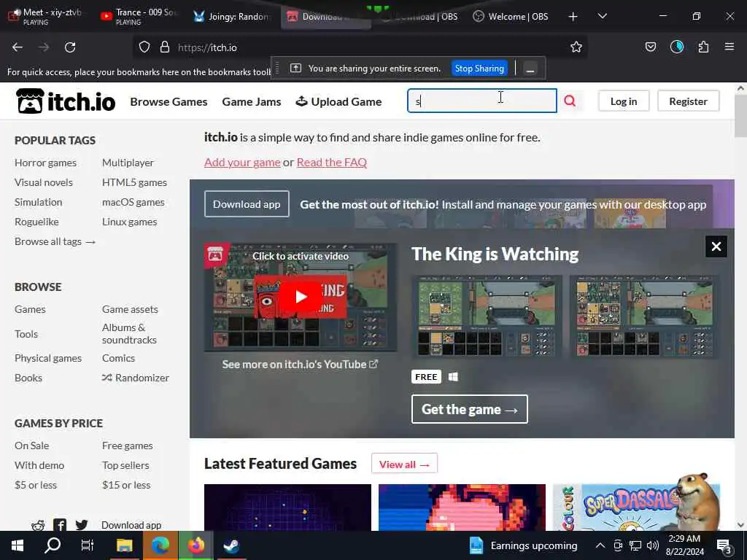Switch to the Joingy tab
This screenshot has width=747, height=560.
pyautogui.click(x=231, y=16)
